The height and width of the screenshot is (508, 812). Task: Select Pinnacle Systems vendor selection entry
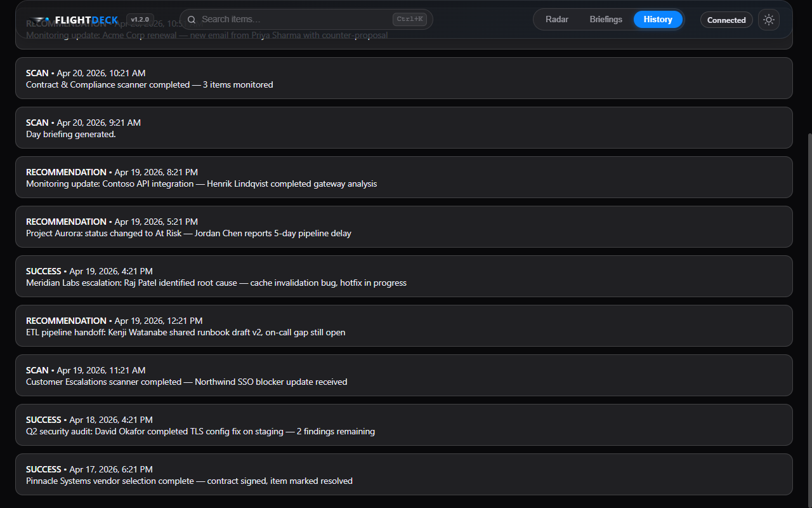tap(404, 474)
